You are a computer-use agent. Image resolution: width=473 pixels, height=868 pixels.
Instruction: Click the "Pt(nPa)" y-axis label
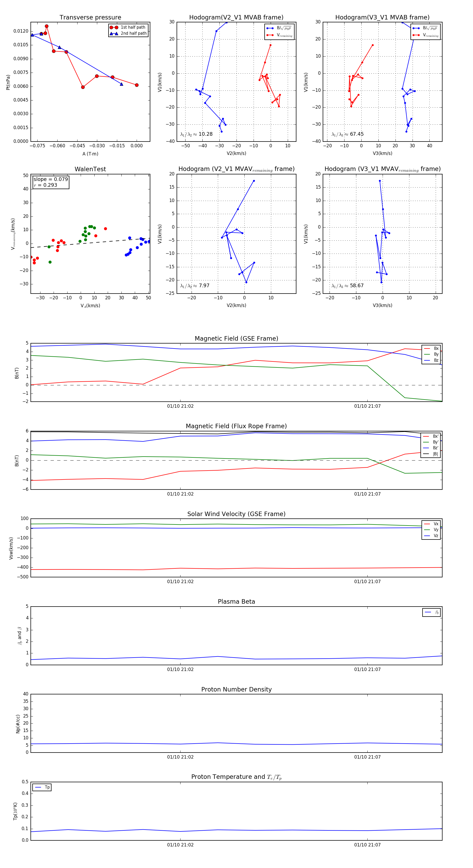pos(8,82)
